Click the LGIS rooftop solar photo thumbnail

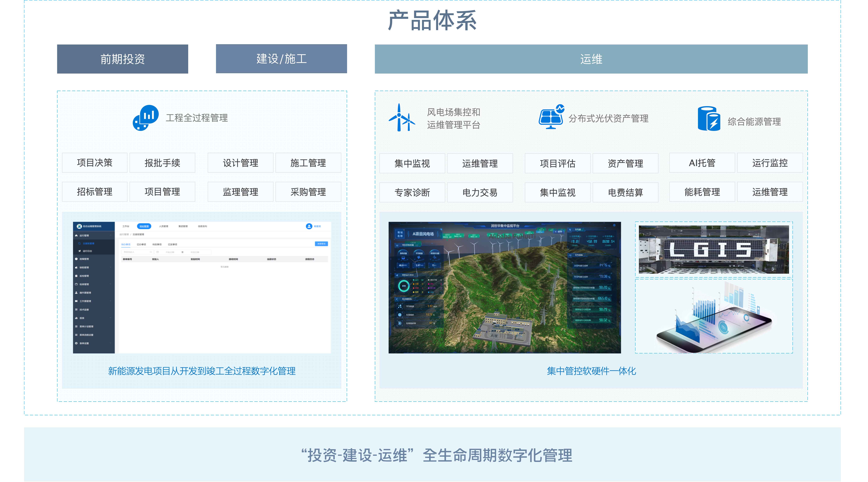pyautogui.click(x=714, y=249)
